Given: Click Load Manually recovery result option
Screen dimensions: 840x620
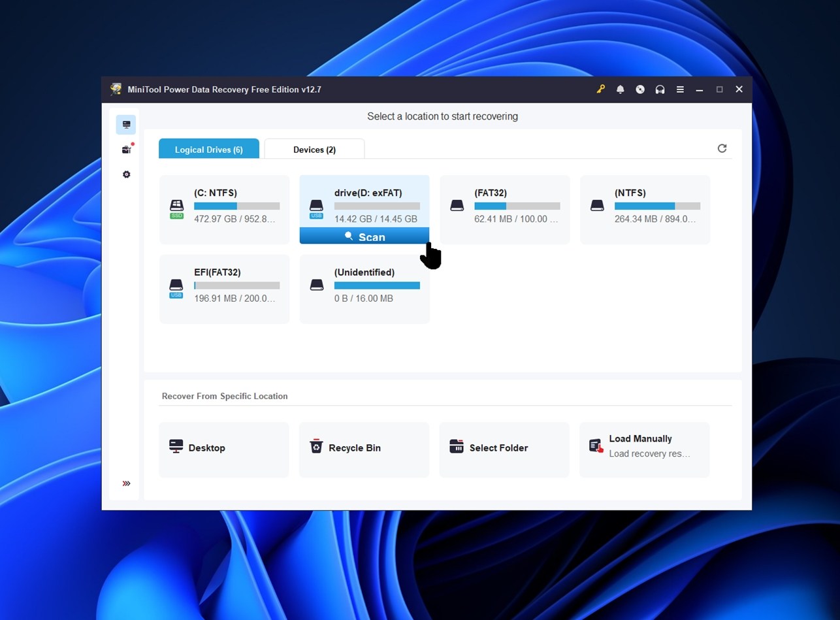Looking at the screenshot, I should [x=644, y=449].
